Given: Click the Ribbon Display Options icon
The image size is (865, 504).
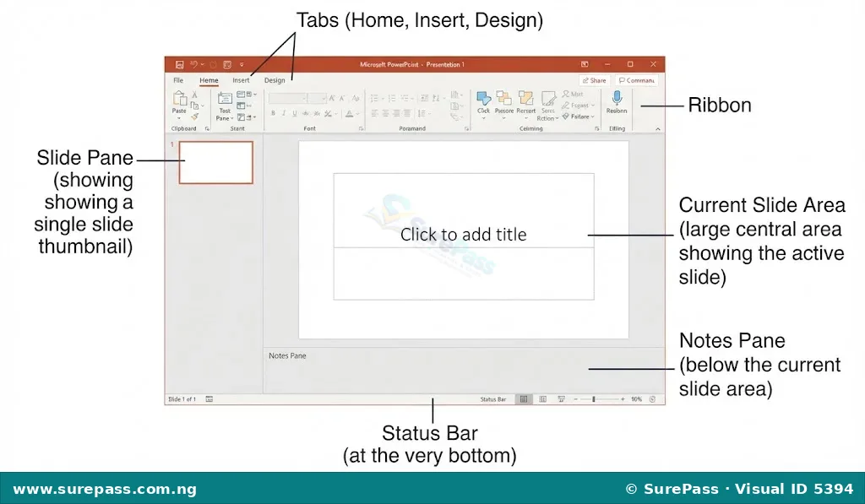Looking at the screenshot, I should (x=585, y=64).
